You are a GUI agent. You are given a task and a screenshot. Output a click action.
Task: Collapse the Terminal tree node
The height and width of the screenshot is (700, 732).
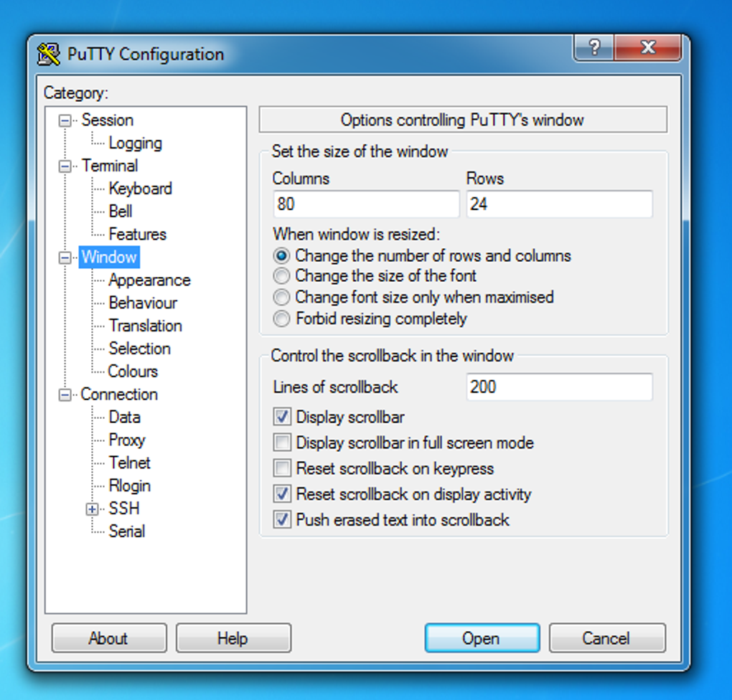coord(65,166)
